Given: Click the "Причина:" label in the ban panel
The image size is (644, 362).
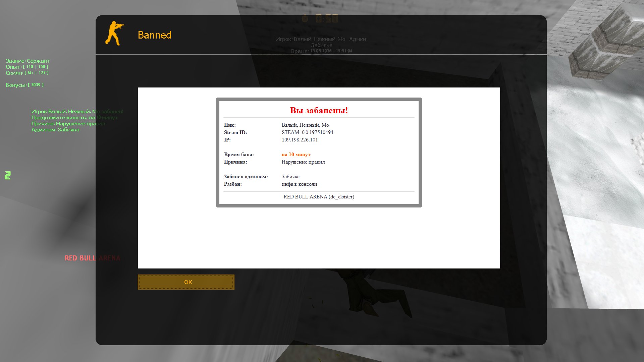Looking at the screenshot, I should click(235, 162).
